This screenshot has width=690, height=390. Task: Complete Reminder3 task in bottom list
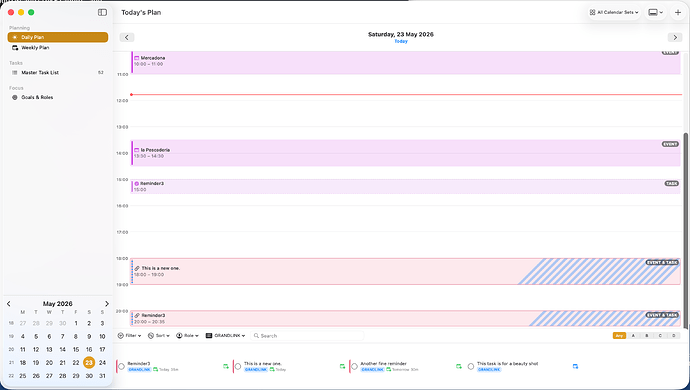[x=121, y=366]
